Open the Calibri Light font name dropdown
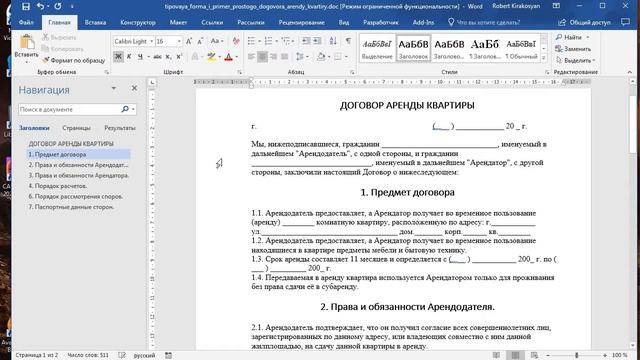The image size is (640, 360). coord(151,41)
